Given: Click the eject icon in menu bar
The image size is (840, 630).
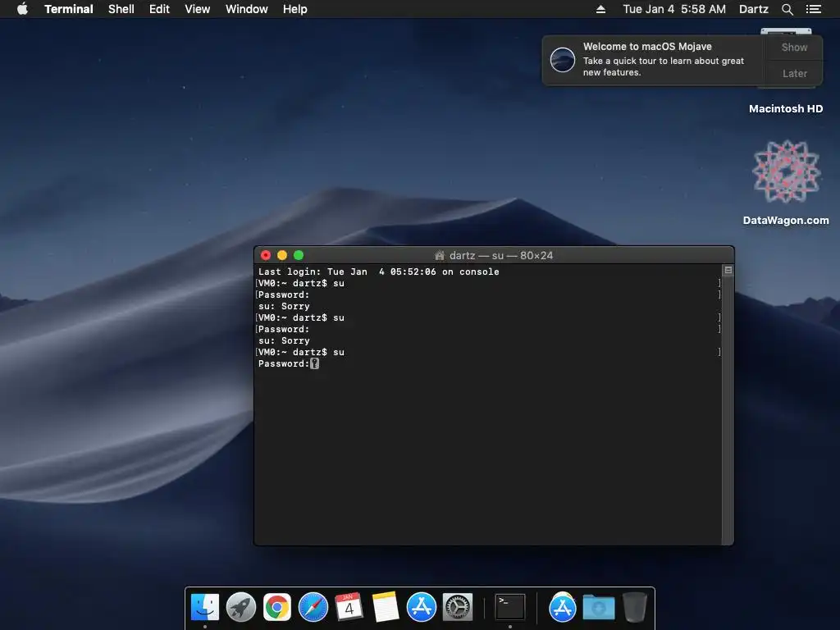Looking at the screenshot, I should pos(600,9).
